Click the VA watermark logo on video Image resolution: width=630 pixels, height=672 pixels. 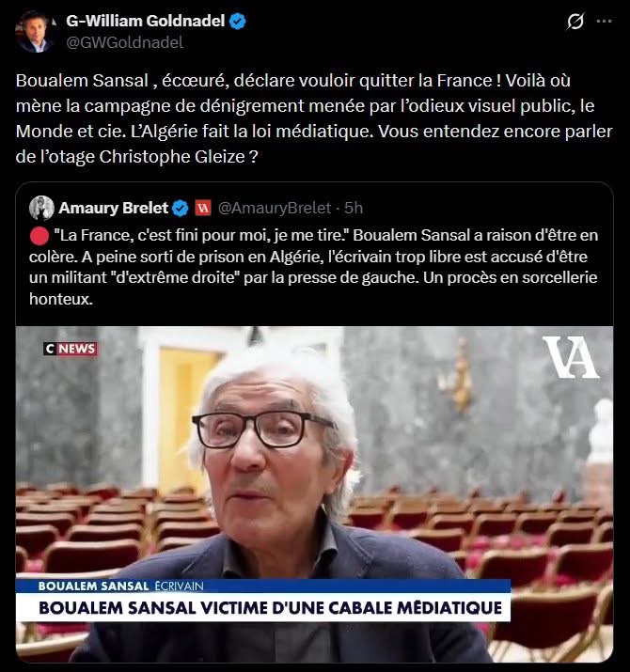pyautogui.click(x=570, y=357)
